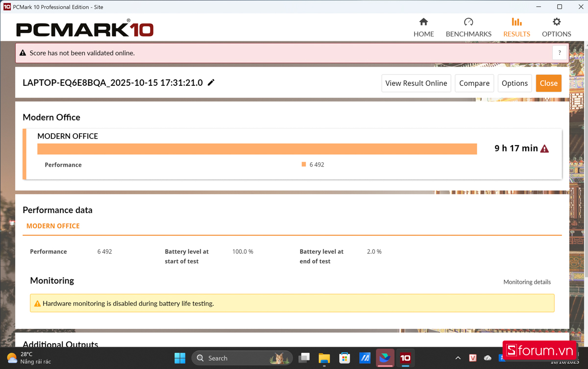Click the taskbar Search box

(242, 358)
